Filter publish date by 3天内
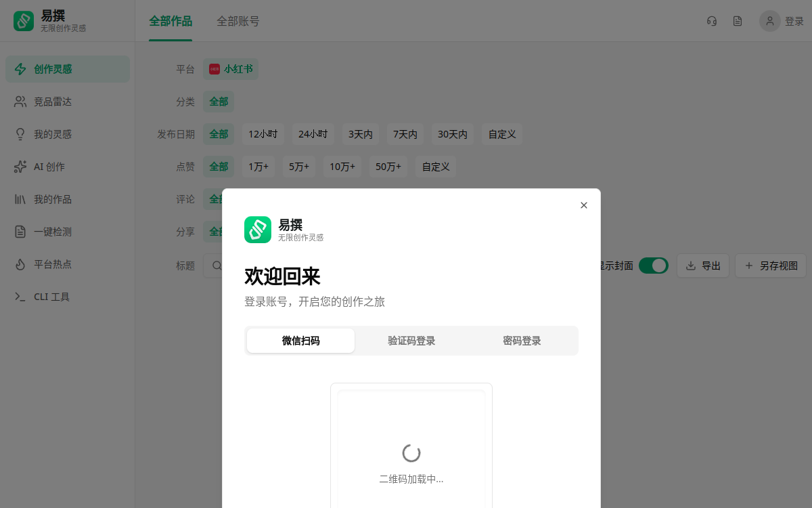Viewport: 812px width, 508px height. point(361,134)
